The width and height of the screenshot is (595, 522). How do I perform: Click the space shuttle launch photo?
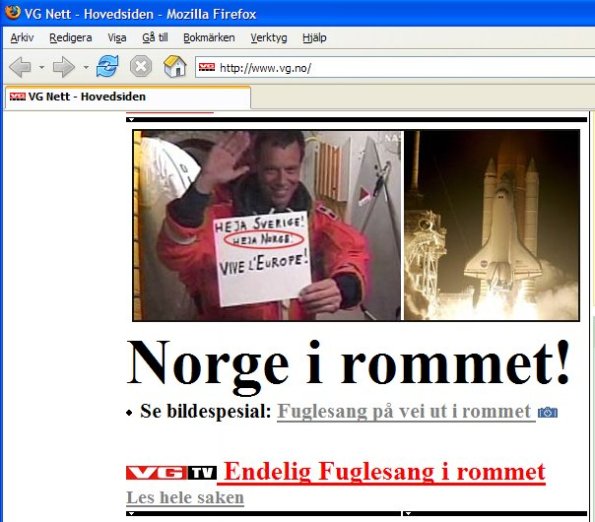pyautogui.click(x=492, y=225)
